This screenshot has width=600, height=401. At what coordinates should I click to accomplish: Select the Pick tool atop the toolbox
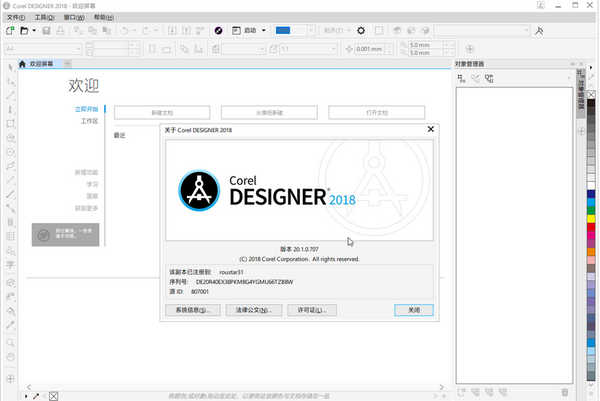pyautogui.click(x=11, y=68)
